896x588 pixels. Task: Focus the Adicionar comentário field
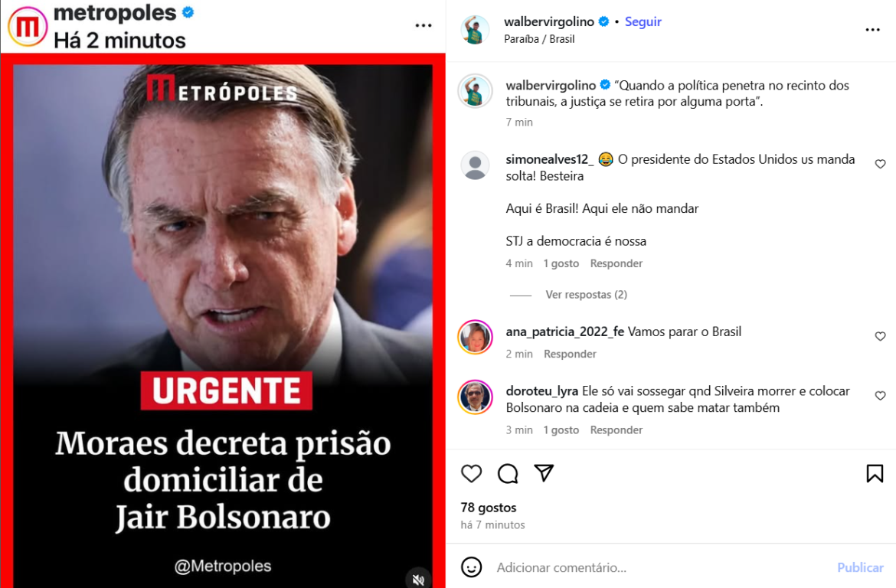[x=657, y=567]
